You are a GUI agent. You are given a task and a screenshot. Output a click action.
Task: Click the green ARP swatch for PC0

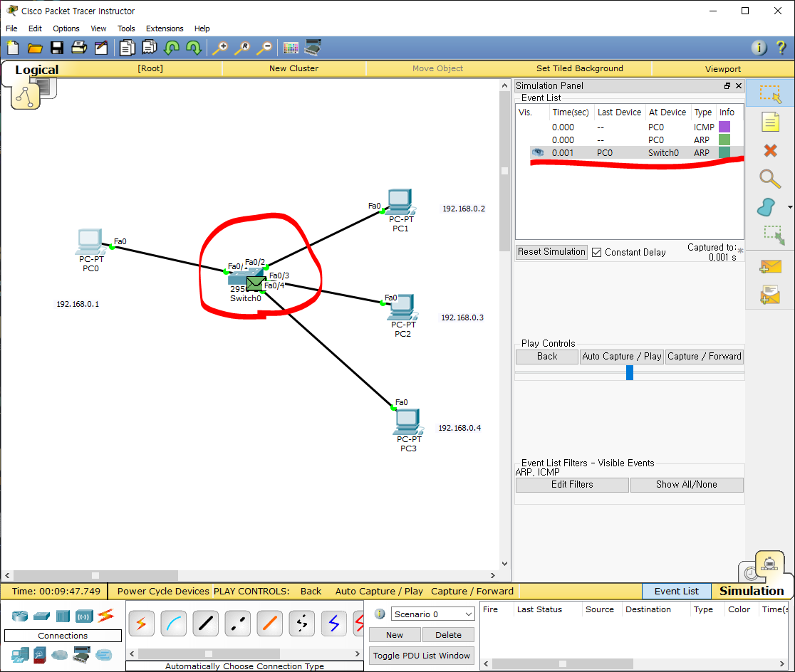[724, 140]
